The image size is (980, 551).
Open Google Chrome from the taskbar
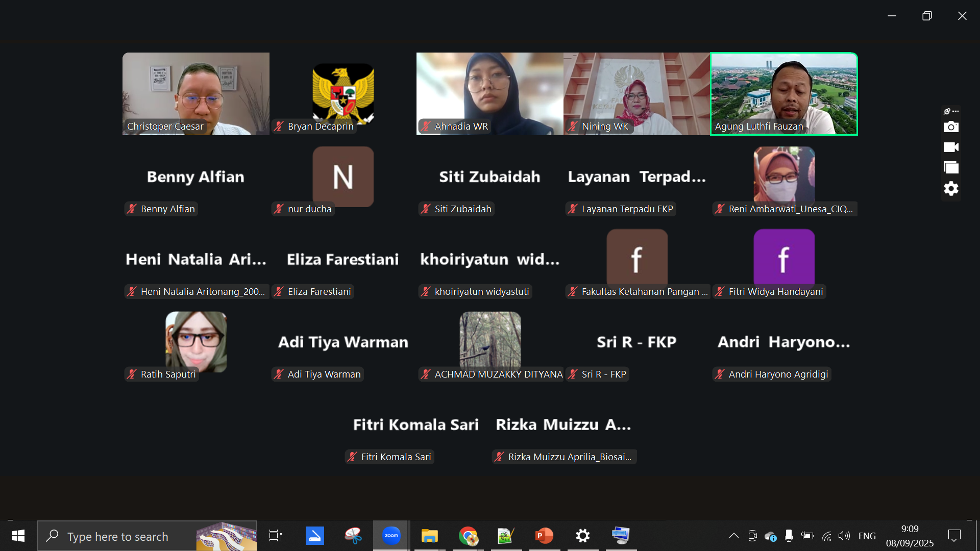(x=468, y=536)
